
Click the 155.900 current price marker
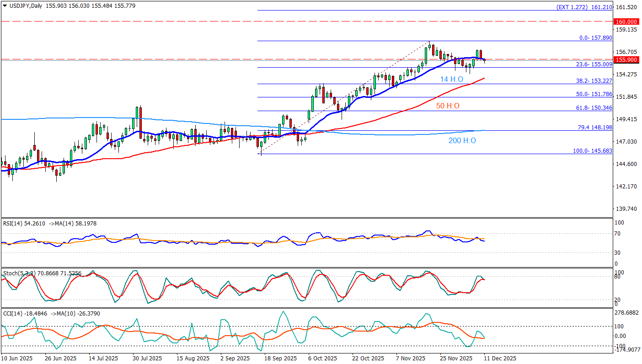tap(626, 60)
